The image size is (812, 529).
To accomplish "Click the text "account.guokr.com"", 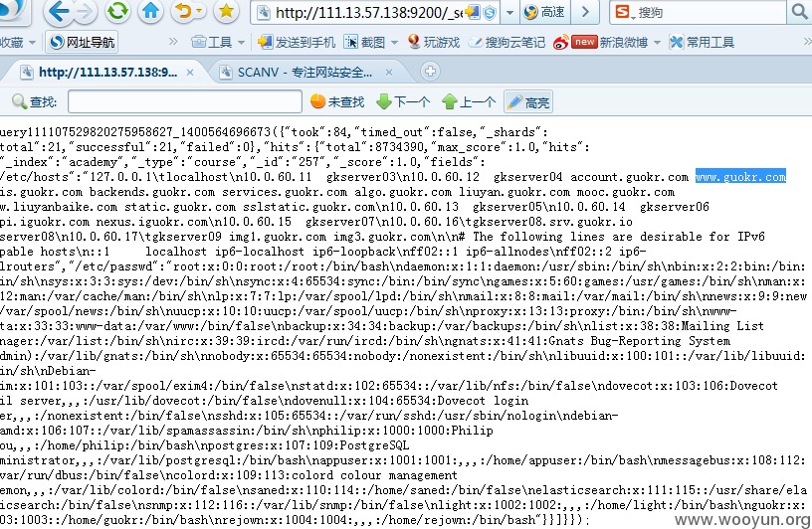I will [629, 177].
